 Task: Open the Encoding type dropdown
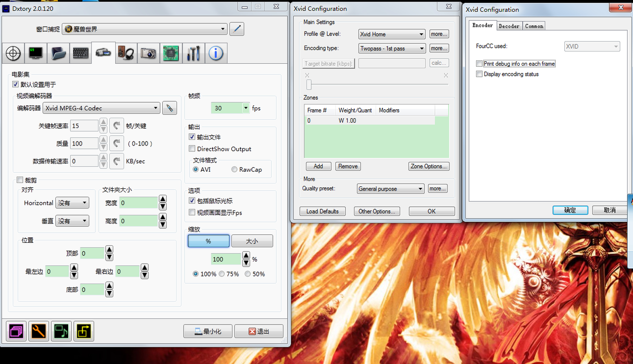(x=392, y=48)
